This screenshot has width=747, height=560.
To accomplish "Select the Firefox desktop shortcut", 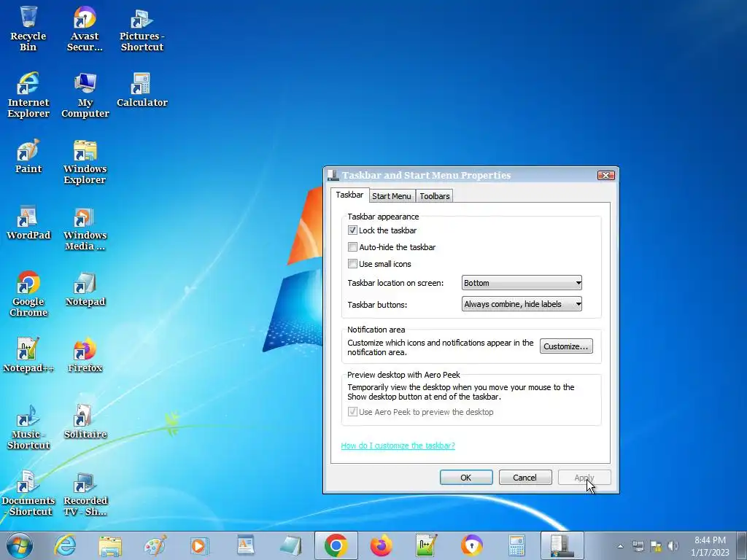I will pos(85,355).
